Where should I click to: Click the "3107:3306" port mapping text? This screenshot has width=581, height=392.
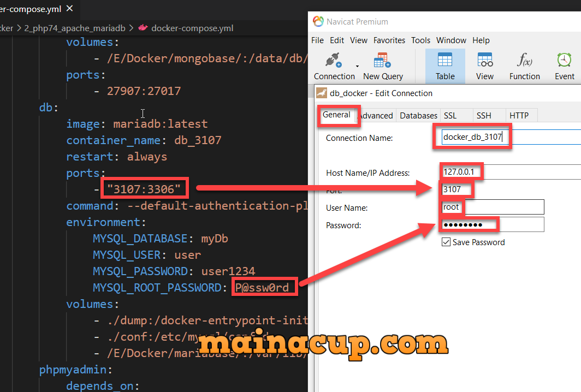[x=144, y=189]
